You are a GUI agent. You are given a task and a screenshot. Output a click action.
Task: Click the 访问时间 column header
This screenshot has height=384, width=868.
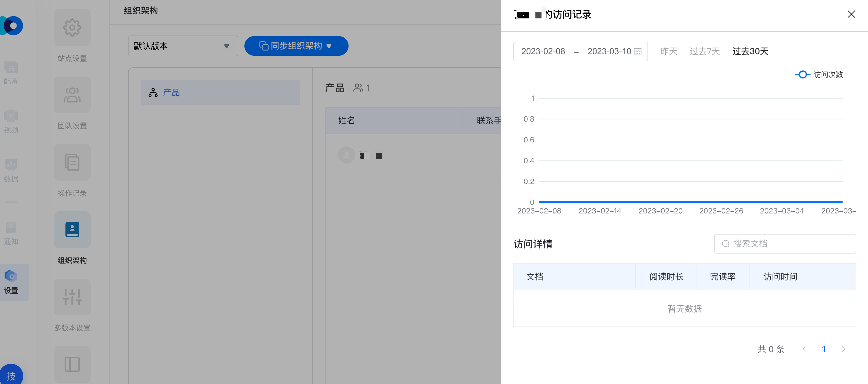[803, 277]
